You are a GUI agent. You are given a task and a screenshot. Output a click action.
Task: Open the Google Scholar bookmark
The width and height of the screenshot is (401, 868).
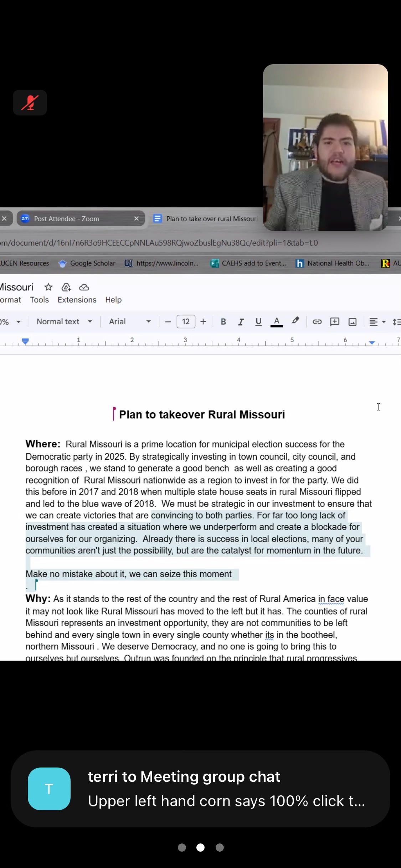[87, 263]
